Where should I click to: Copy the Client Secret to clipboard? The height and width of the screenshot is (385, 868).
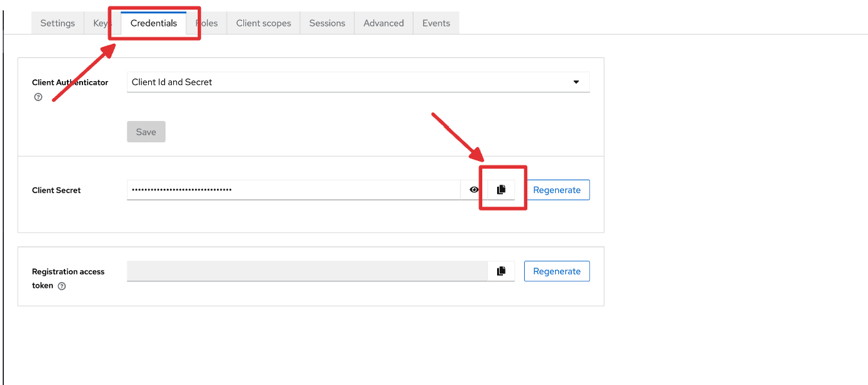501,189
